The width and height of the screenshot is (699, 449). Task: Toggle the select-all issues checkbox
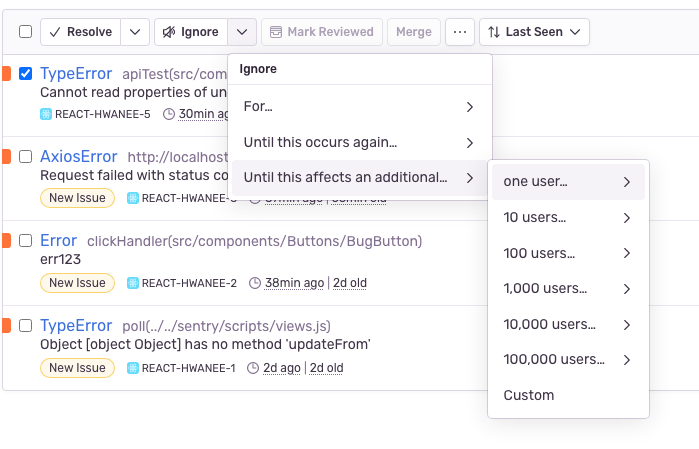[26, 32]
